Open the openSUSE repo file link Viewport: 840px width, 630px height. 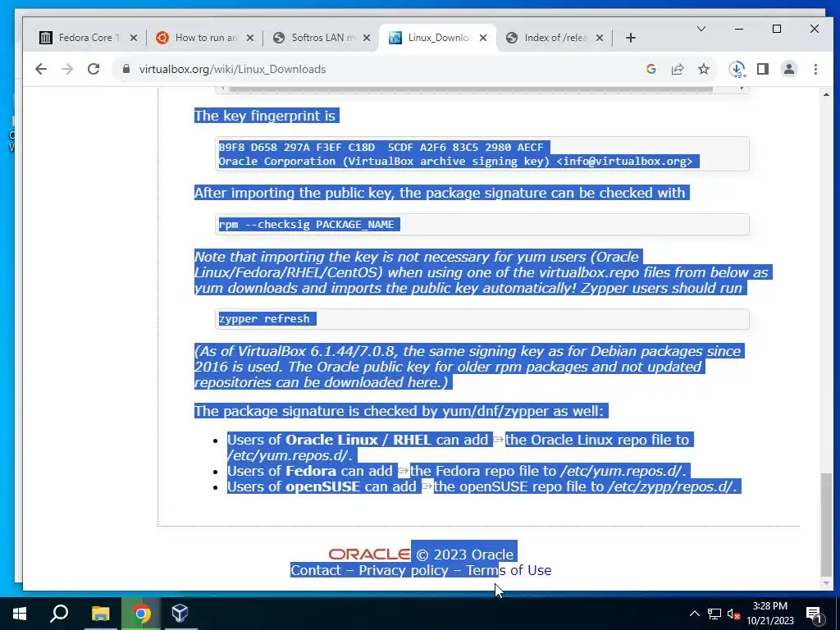[518, 486]
